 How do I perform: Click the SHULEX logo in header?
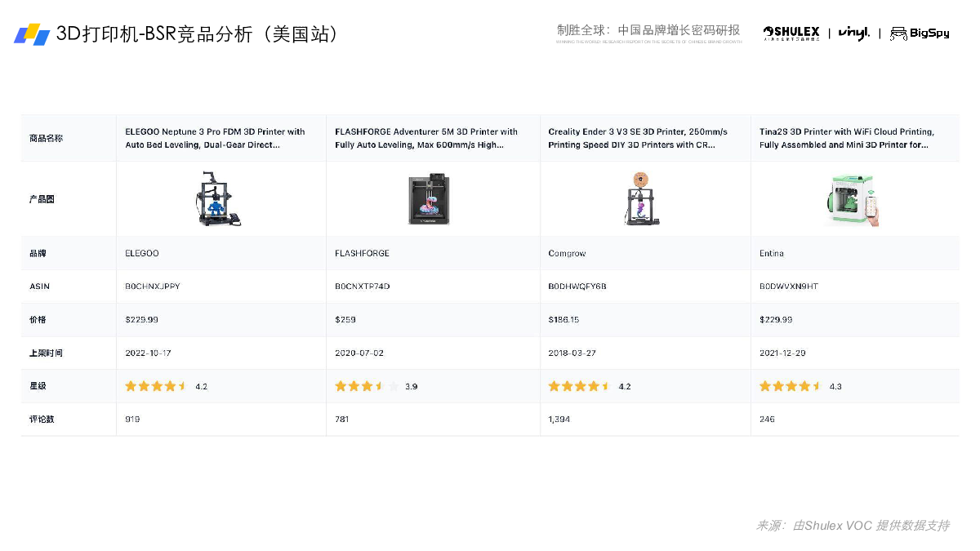click(x=791, y=33)
